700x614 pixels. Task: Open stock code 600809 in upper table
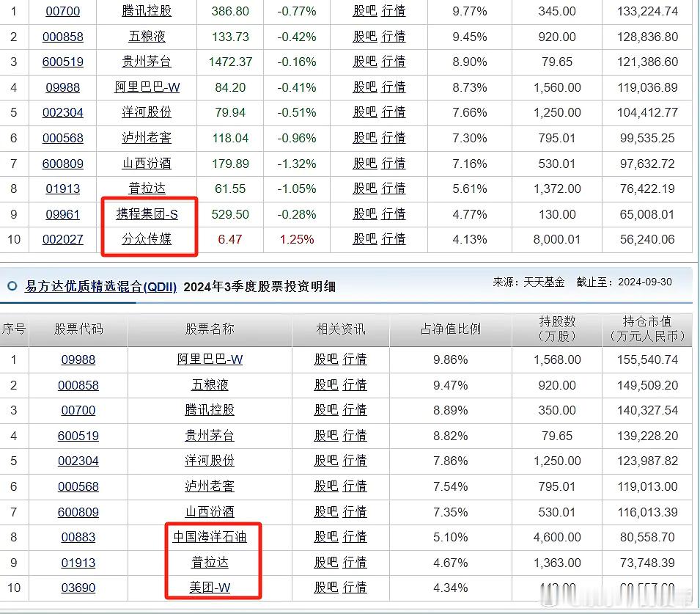[63, 164]
